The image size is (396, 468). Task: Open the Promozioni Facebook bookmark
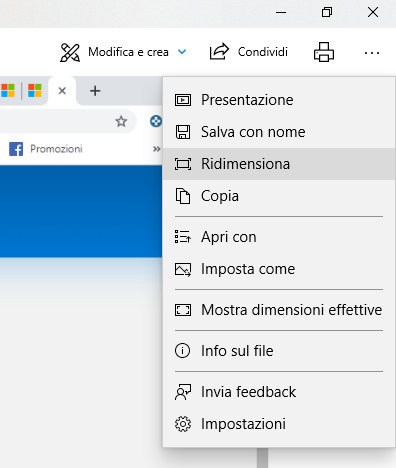tap(46, 149)
